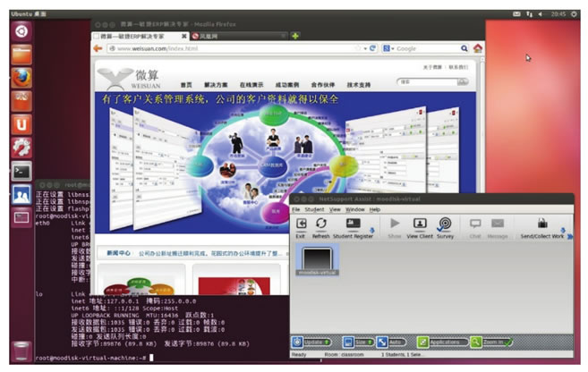The image size is (588, 372).
Task: Close the 微算 Firefox tab
Action: pos(183,36)
